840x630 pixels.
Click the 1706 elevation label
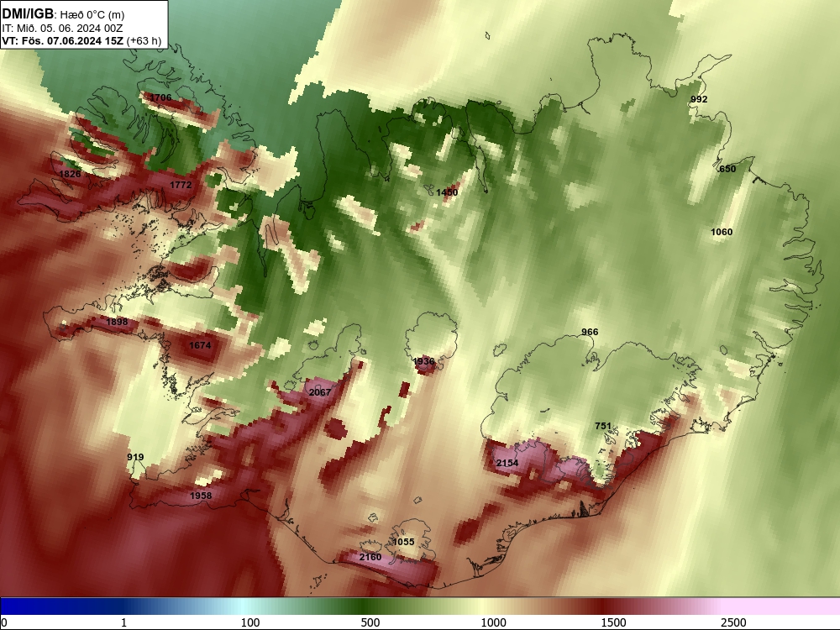[x=160, y=97]
